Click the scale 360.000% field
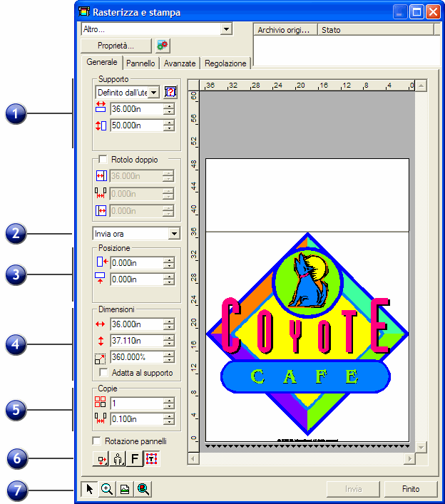This screenshot has width=445, height=504. tap(136, 356)
